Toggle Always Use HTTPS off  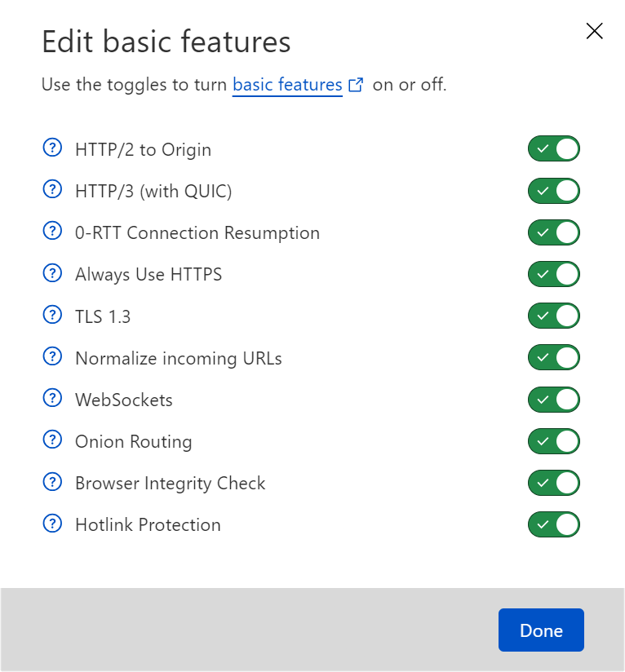click(x=554, y=274)
